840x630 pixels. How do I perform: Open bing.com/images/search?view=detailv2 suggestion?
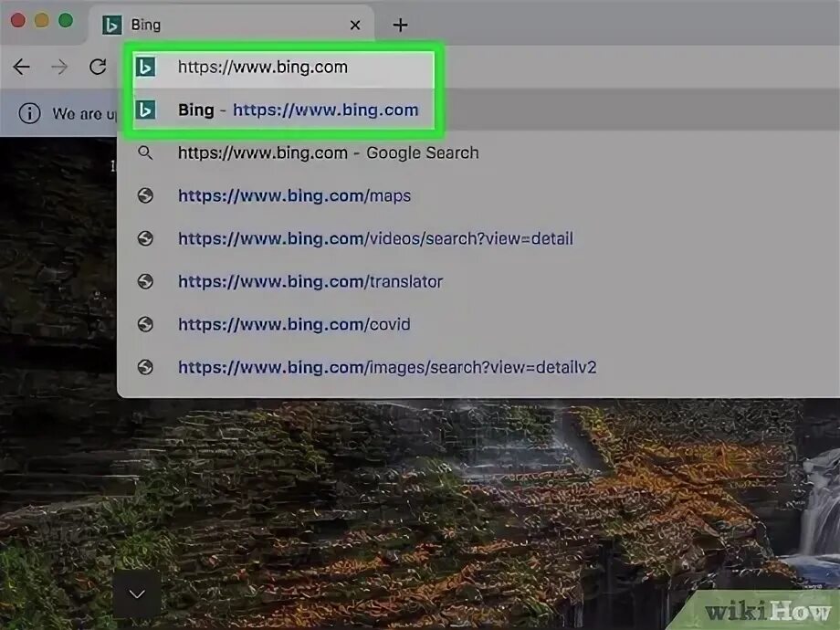[478, 367]
